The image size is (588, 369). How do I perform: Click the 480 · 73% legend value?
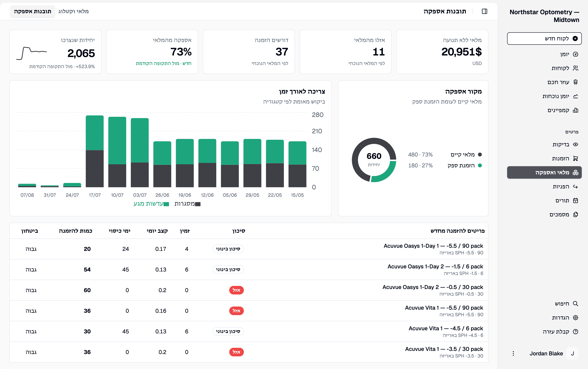tap(420, 155)
